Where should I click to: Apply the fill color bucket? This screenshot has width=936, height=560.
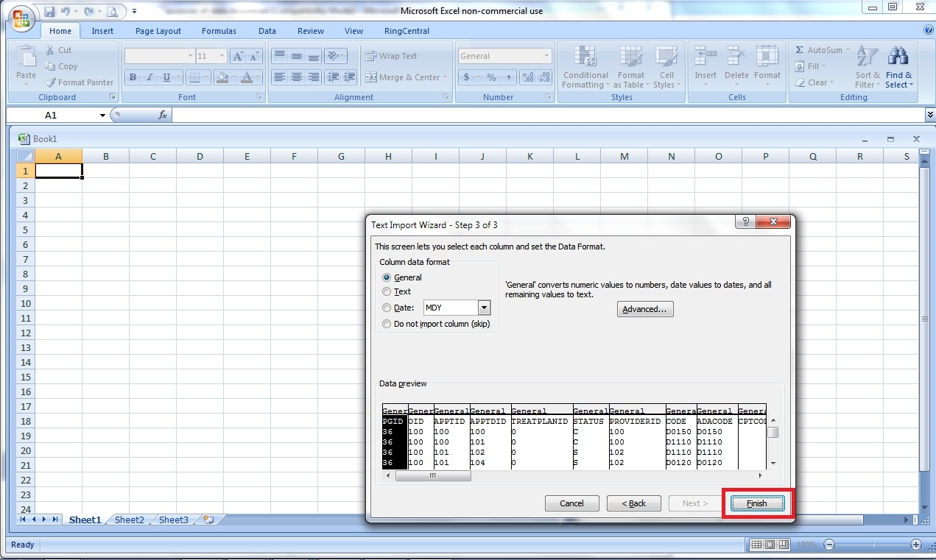(221, 77)
